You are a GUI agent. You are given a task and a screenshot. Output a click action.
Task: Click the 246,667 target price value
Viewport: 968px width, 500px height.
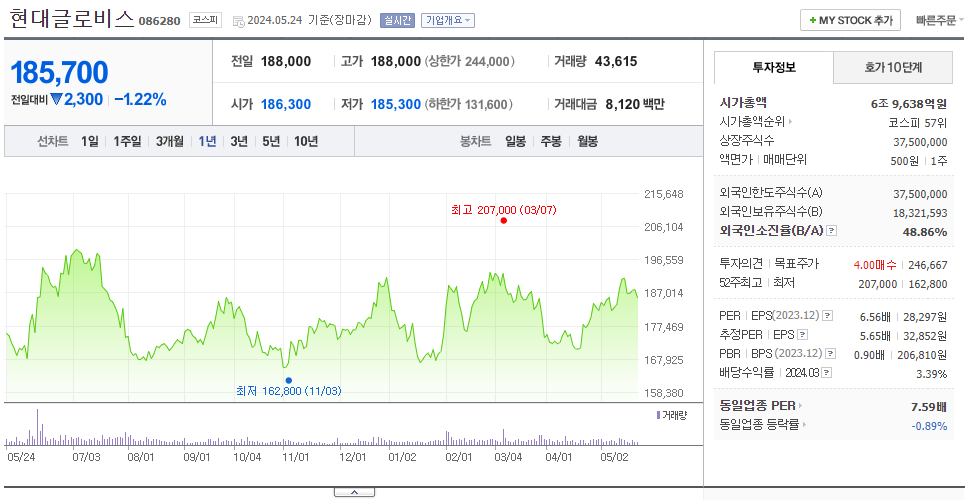tap(927, 264)
